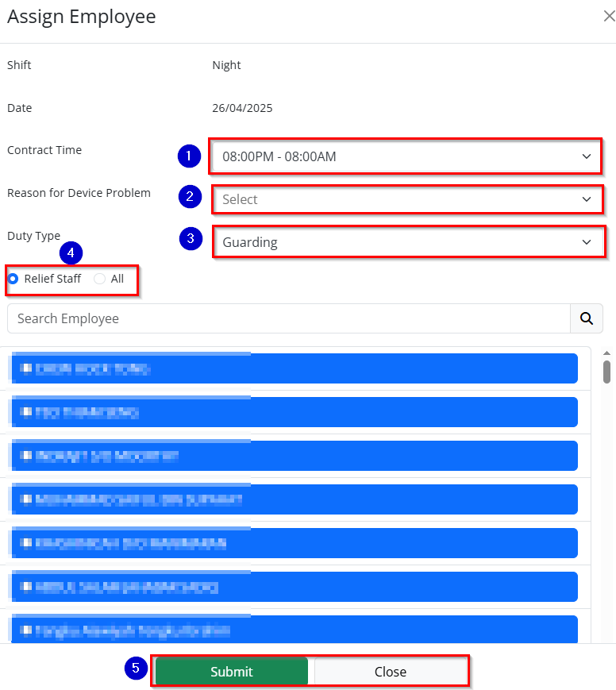Open the Duty Type dropdown showing Guarding

pyautogui.click(x=408, y=242)
